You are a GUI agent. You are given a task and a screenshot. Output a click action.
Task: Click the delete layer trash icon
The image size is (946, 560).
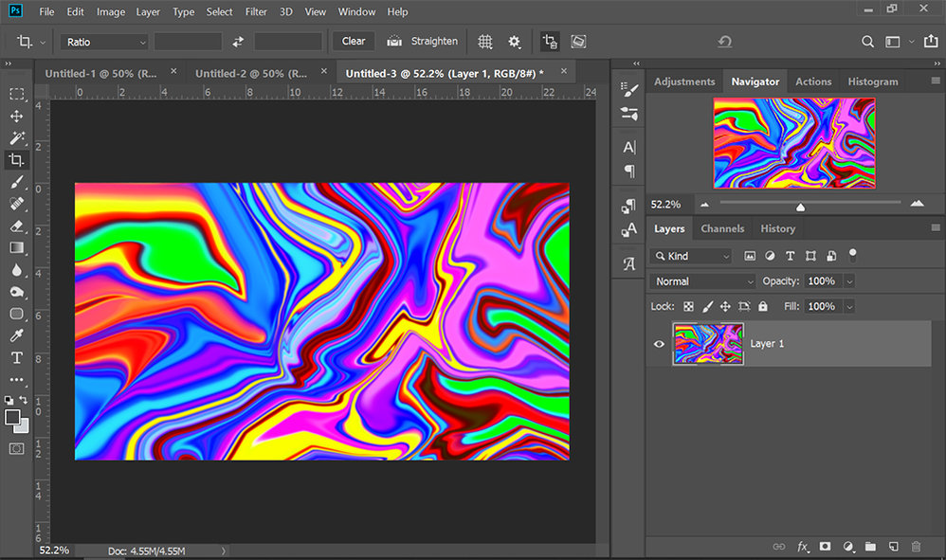(916, 547)
